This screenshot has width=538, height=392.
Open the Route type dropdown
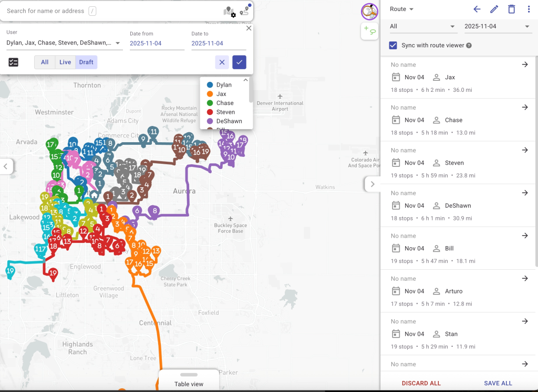pyautogui.click(x=402, y=9)
